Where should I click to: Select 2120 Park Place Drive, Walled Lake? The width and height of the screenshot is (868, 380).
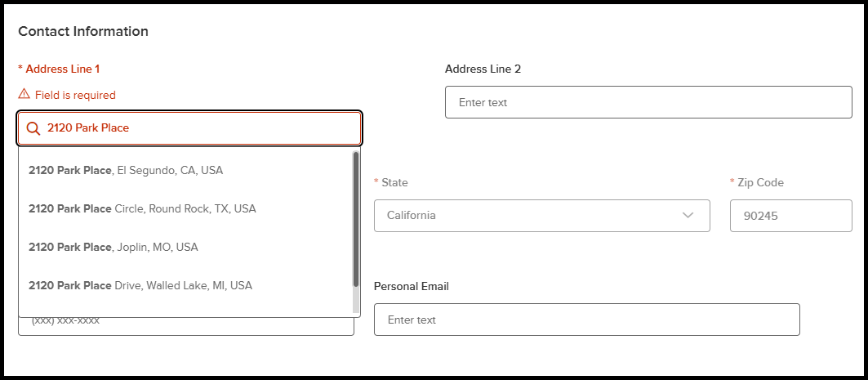click(185, 285)
